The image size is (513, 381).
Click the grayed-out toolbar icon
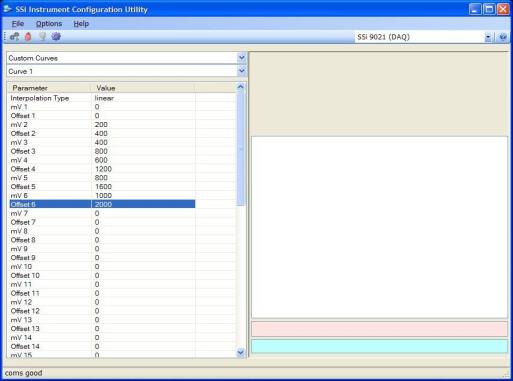click(42, 37)
